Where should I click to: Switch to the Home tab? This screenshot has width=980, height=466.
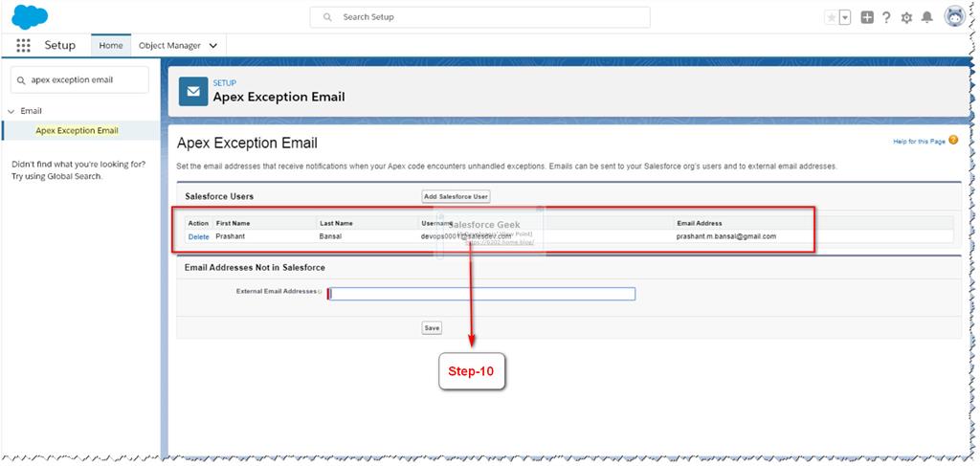click(x=111, y=46)
